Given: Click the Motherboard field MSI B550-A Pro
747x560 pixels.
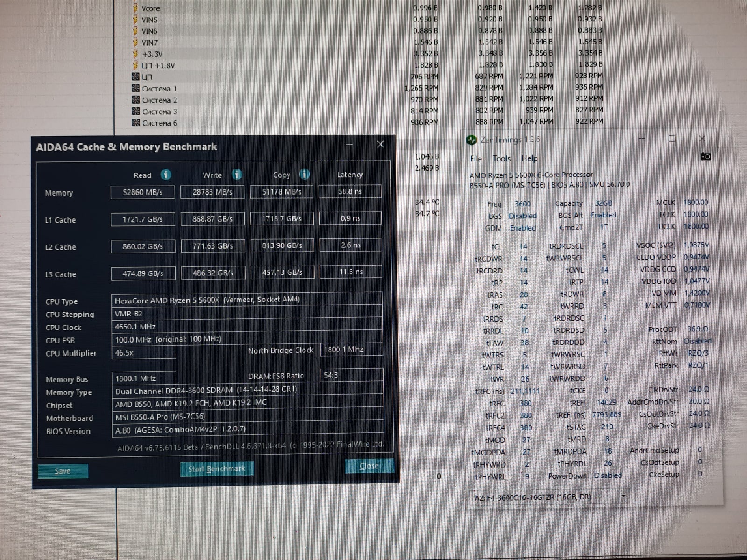Looking at the screenshot, I should point(248,416).
